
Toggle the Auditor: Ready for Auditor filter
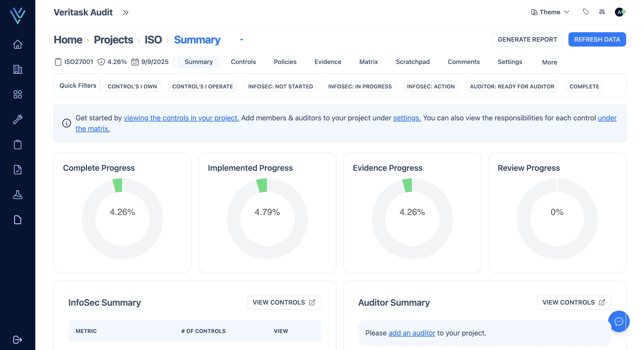pyautogui.click(x=512, y=86)
